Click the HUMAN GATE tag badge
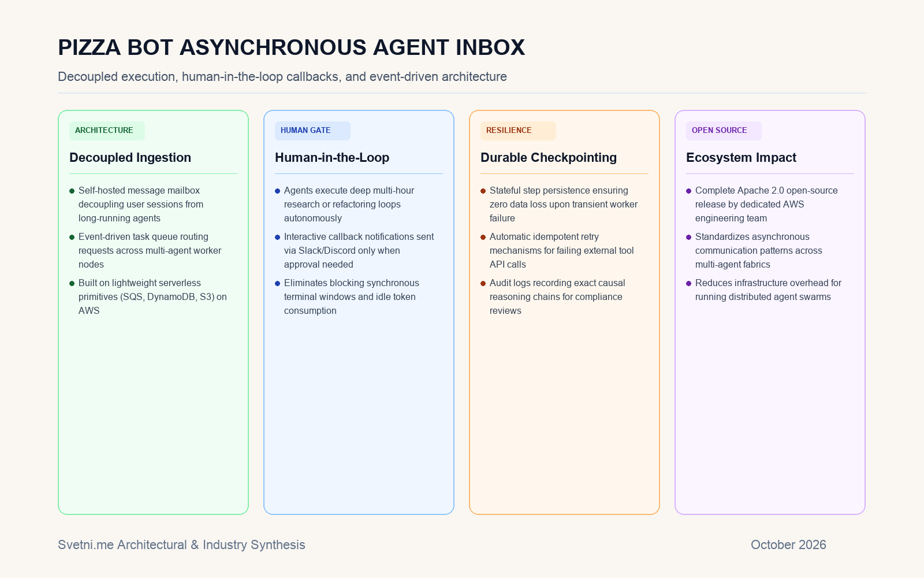Viewport: 924px width, 578px height. 312,131
